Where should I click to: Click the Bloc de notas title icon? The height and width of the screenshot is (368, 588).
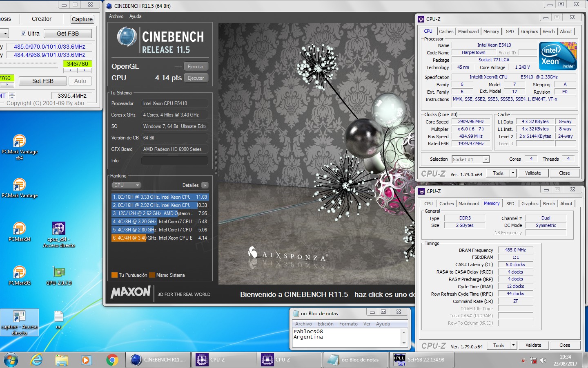point(296,314)
